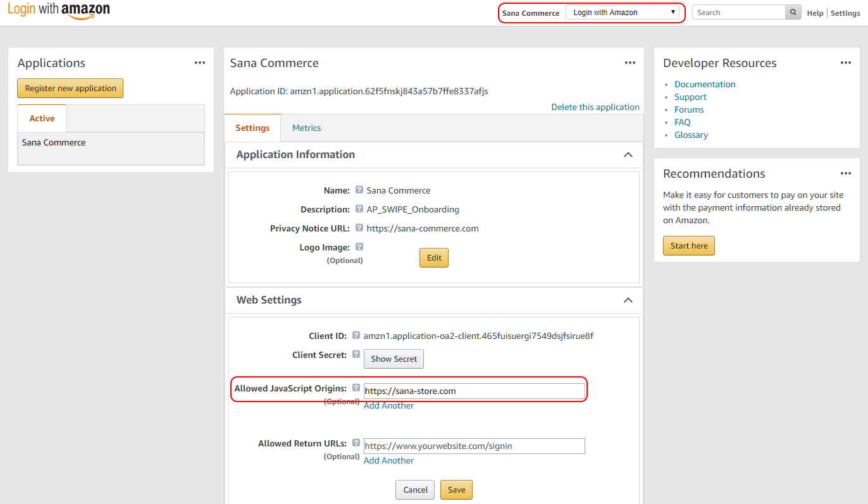
Task: Click Delete this application link
Action: coord(595,107)
